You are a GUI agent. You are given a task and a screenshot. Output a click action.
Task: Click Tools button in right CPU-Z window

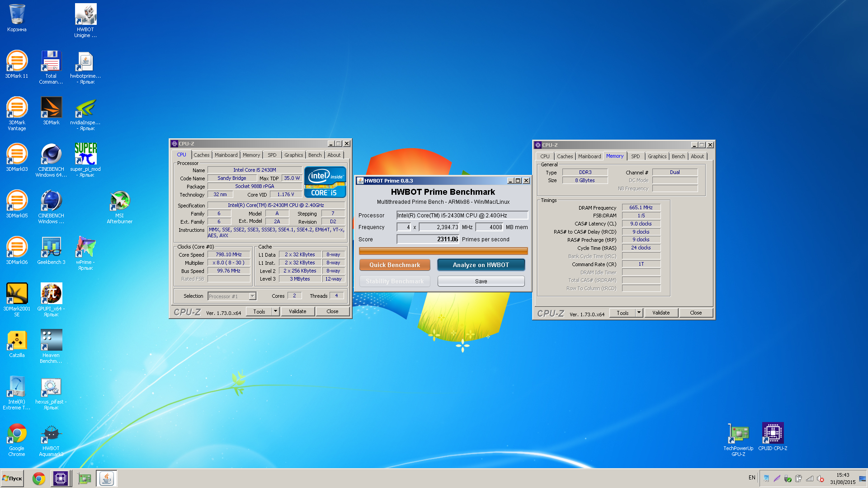tap(623, 313)
